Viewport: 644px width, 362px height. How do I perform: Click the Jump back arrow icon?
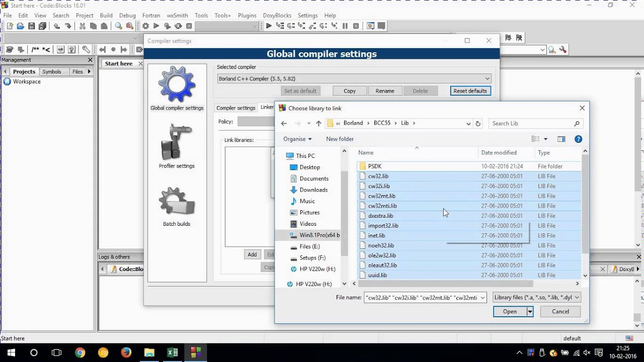(103, 49)
